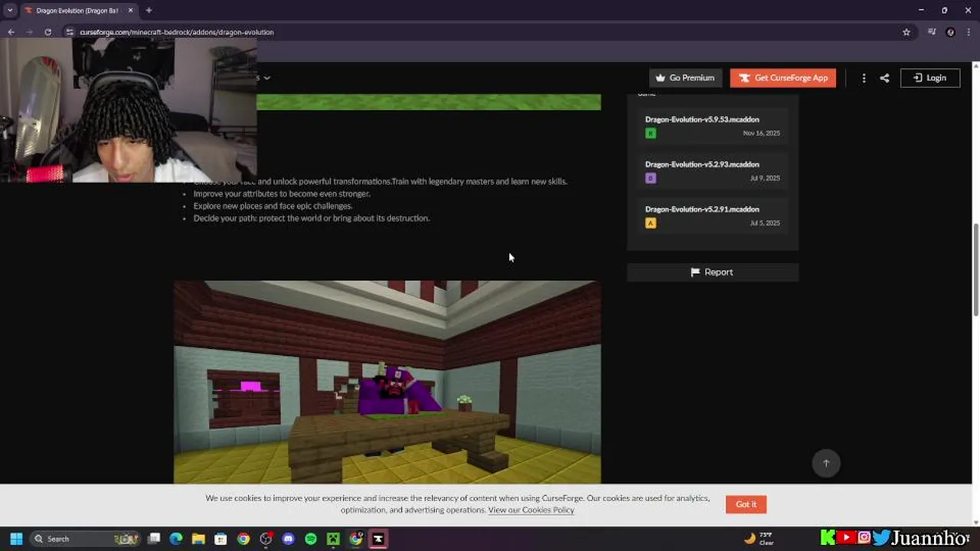Viewport: 980px width, 551px height.
Task: Click the page vertical scrollbar thumb
Action: [x=975, y=269]
